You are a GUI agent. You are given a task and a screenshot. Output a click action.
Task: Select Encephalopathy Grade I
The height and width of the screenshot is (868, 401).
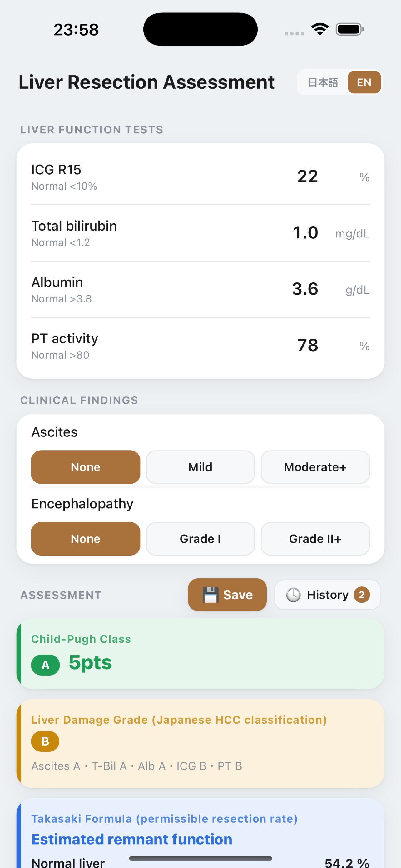click(x=200, y=539)
